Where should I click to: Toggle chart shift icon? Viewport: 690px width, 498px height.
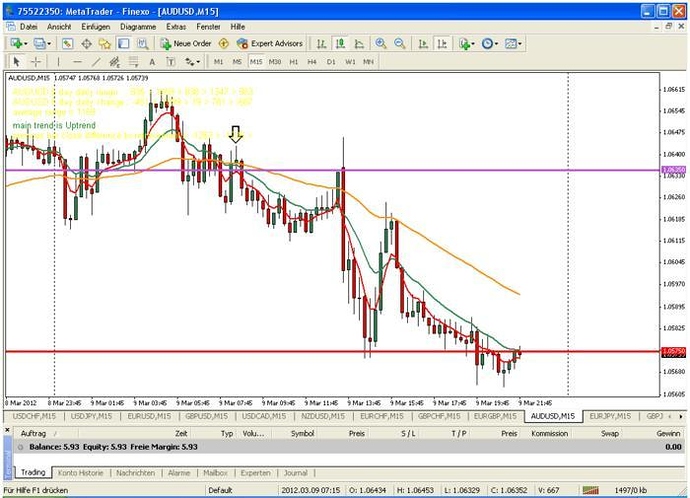tap(442, 44)
